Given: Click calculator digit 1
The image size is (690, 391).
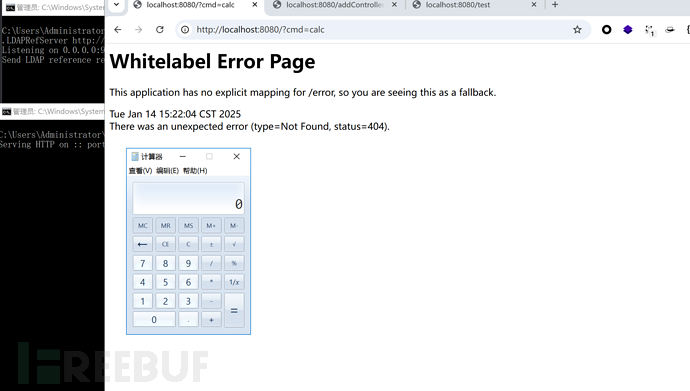Looking at the screenshot, I should 143,301.
